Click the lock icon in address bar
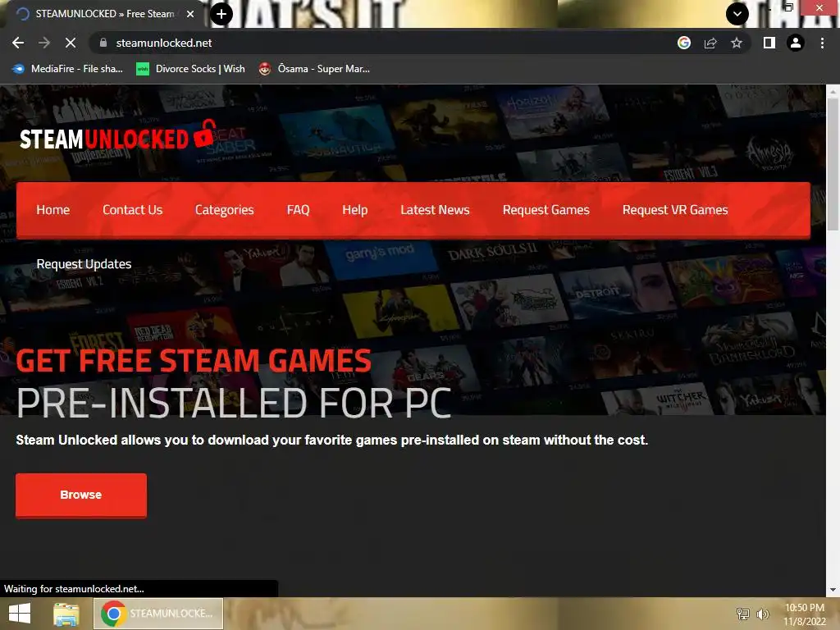Image resolution: width=840 pixels, height=630 pixels. pyautogui.click(x=103, y=43)
